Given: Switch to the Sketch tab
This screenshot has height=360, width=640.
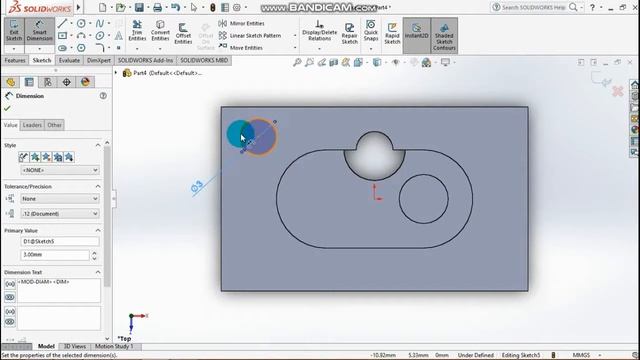Looking at the screenshot, I should coord(42,60).
